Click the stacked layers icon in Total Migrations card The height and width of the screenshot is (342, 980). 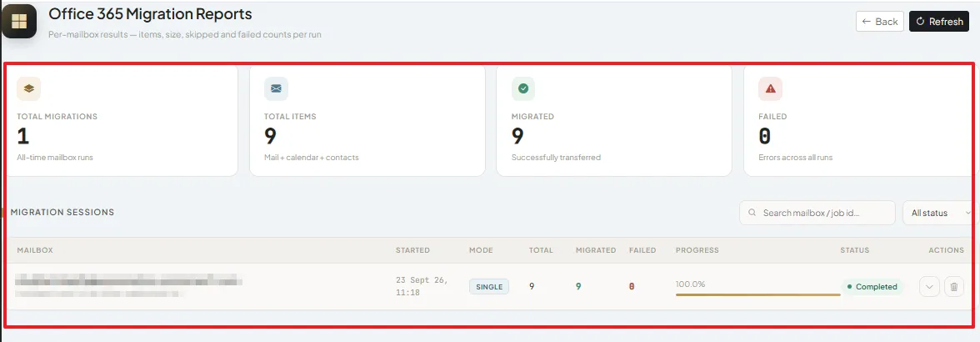[x=28, y=88]
